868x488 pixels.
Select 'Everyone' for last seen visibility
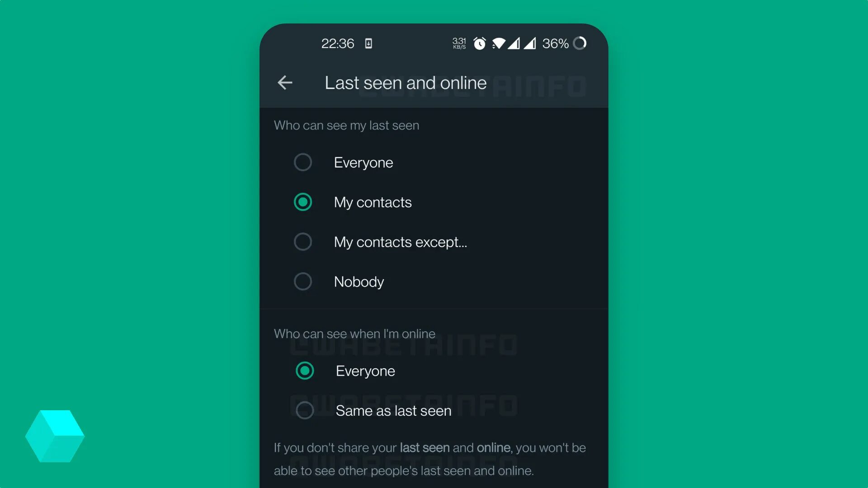tap(302, 162)
